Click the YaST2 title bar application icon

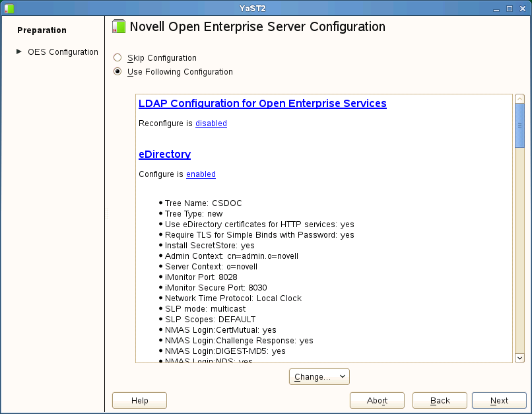coord(9,9)
